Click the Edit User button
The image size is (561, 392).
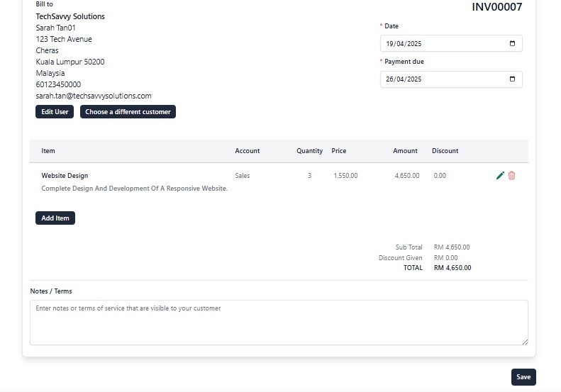[x=55, y=111]
